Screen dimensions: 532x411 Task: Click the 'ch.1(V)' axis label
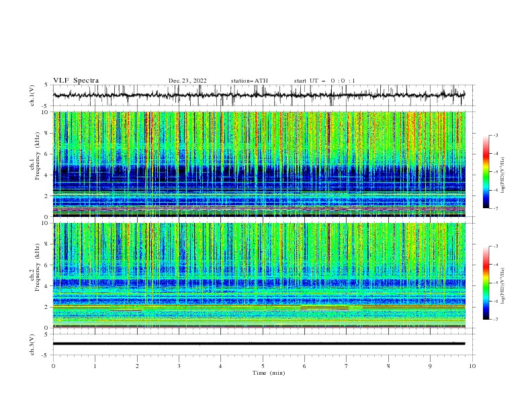tap(32, 95)
